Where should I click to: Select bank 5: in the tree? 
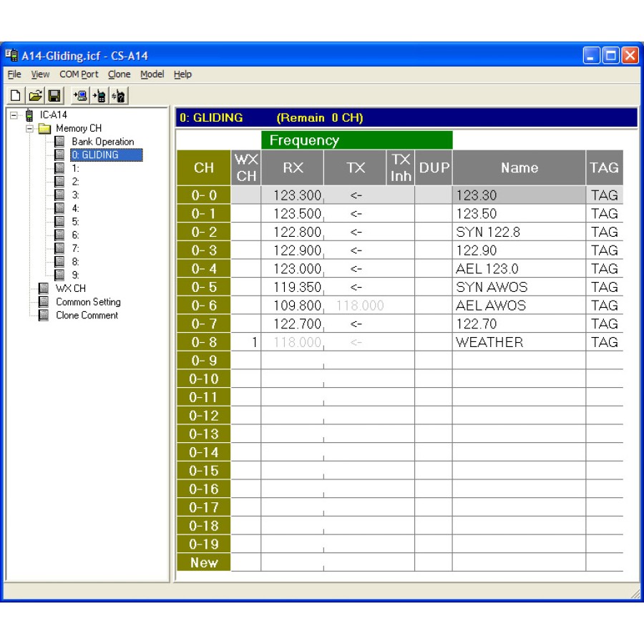76,222
